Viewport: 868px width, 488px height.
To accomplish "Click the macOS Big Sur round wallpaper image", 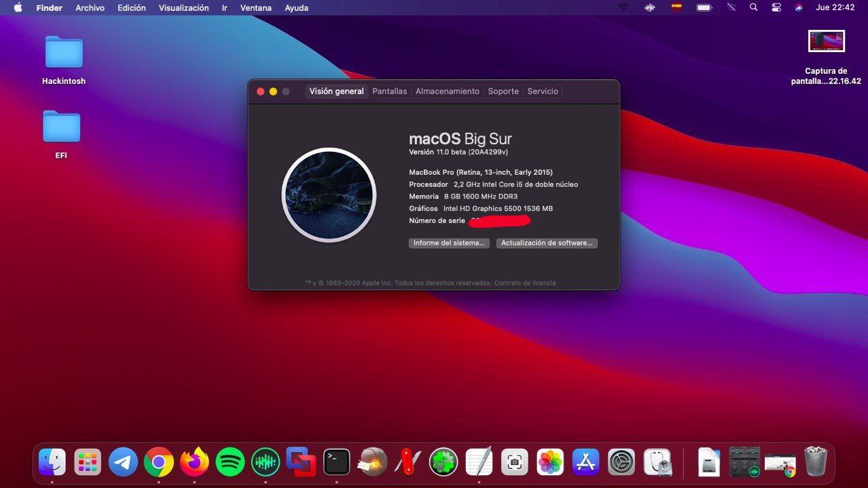I will [x=329, y=195].
